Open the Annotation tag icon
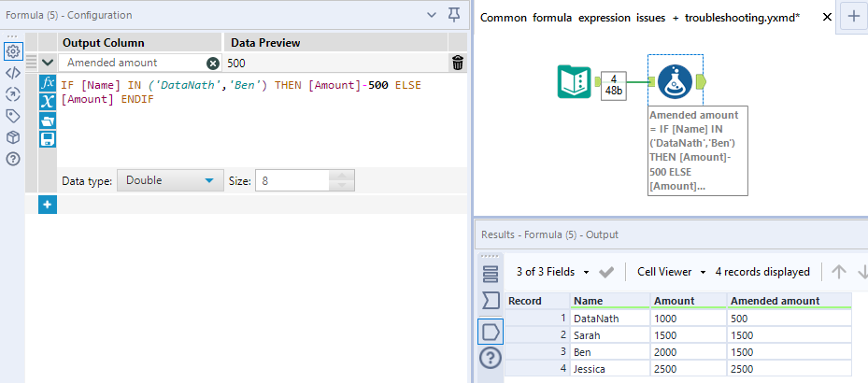 click(x=12, y=116)
